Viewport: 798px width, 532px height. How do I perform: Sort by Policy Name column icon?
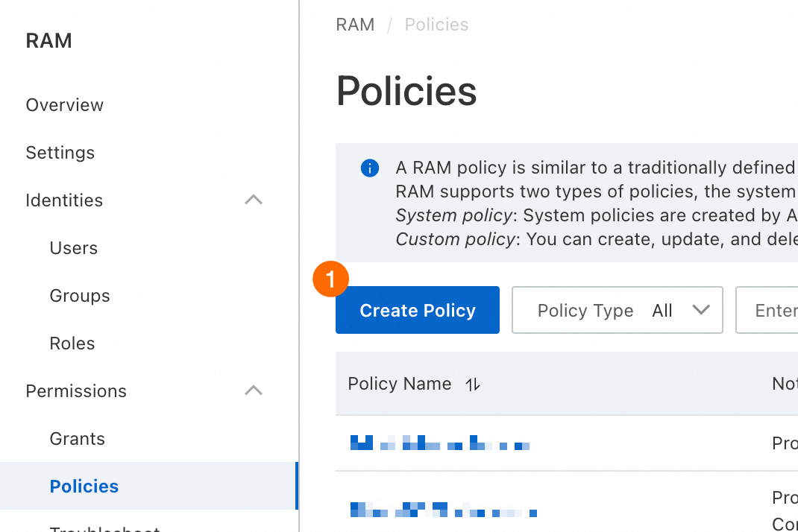click(x=473, y=384)
